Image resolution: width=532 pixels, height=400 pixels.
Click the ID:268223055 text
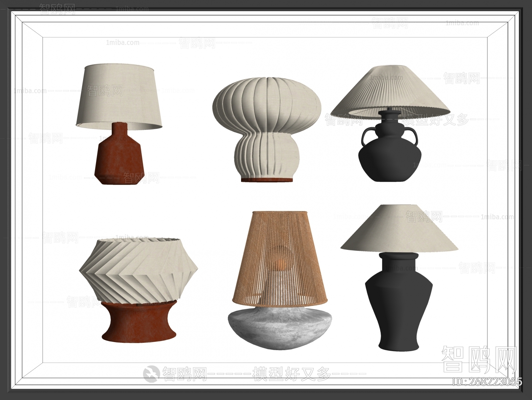(x=488, y=381)
